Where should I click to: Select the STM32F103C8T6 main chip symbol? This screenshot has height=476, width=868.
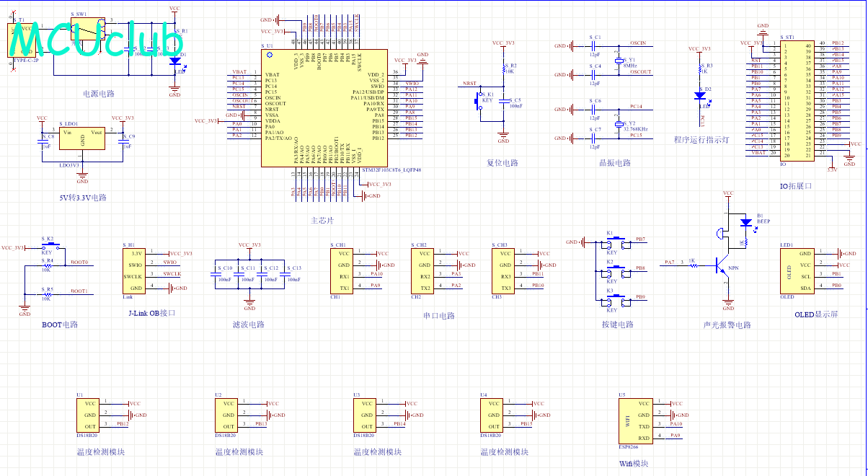point(322,107)
